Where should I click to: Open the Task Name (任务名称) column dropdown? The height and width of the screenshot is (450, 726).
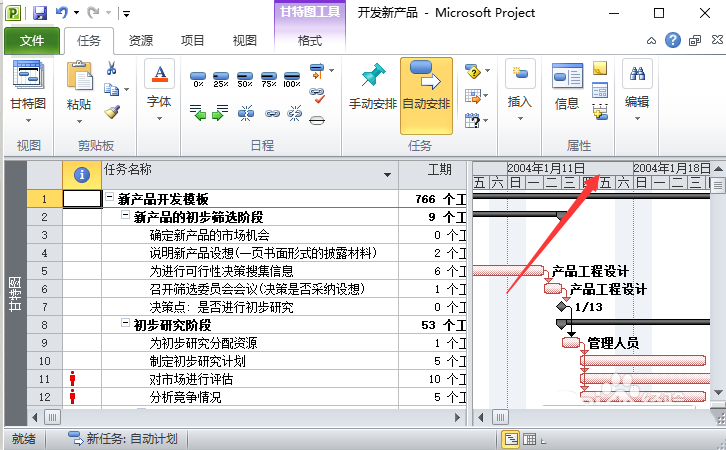[387, 175]
